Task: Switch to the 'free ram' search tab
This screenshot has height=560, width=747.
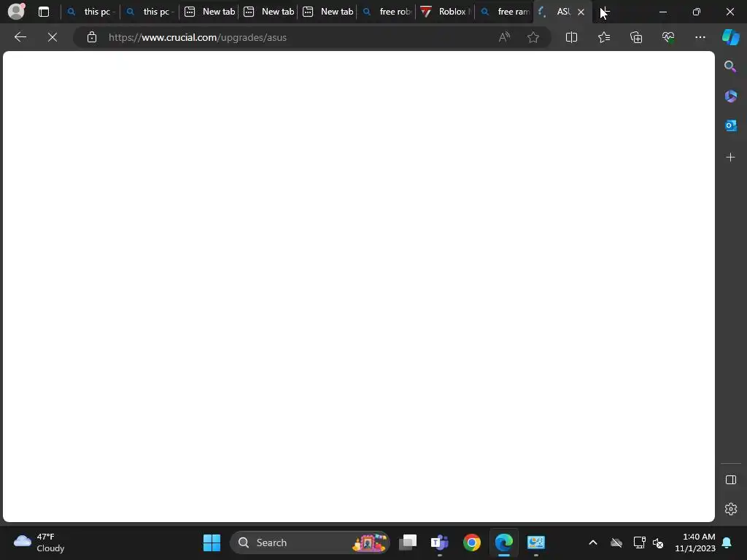Action: (504, 12)
